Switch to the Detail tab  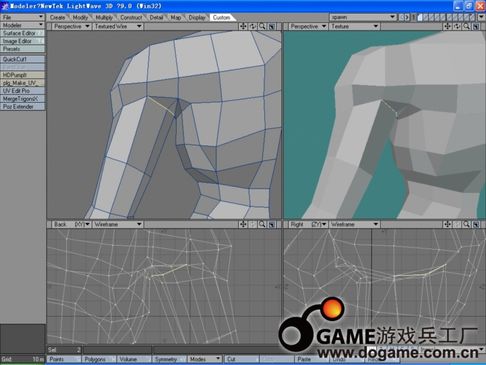click(156, 17)
